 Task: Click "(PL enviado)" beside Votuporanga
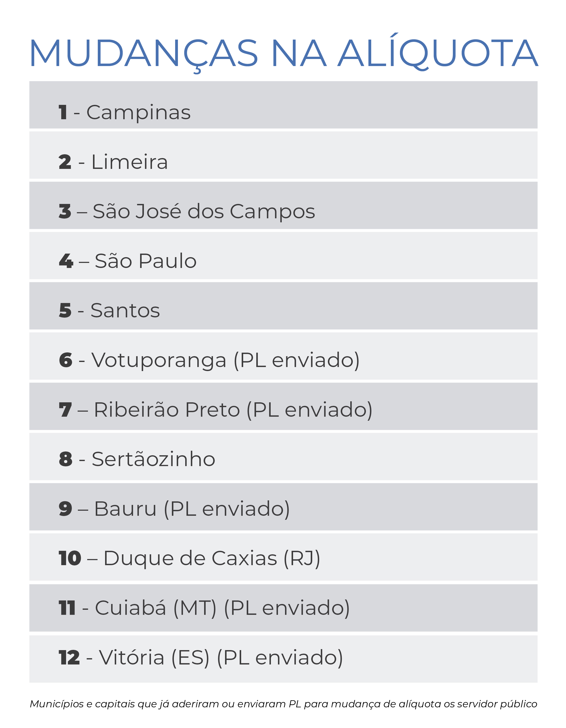tap(296, 360)
